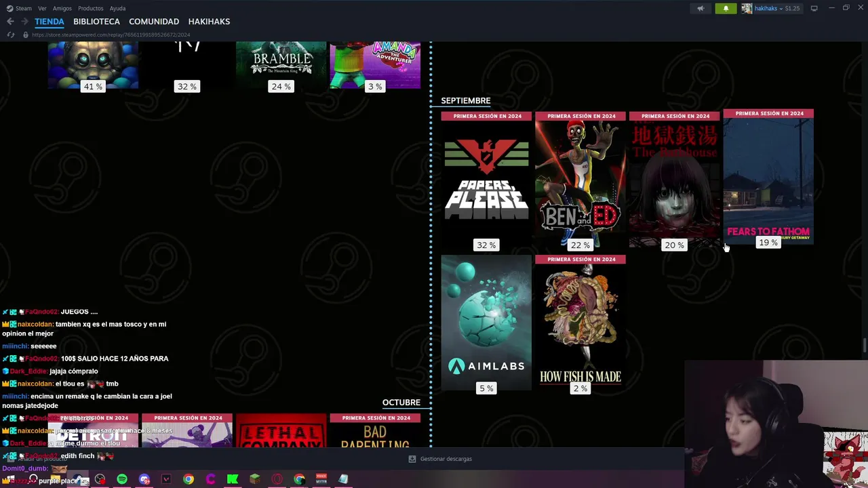The height and width of the screenshot is (488, 868).
Task: Open Spotify from the taskbar
Action: click(x=122, y=479)
